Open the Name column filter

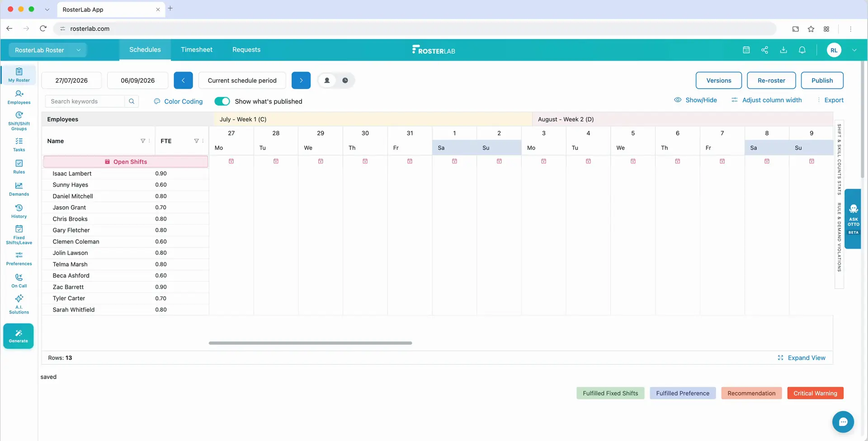(x=143, y=141)
